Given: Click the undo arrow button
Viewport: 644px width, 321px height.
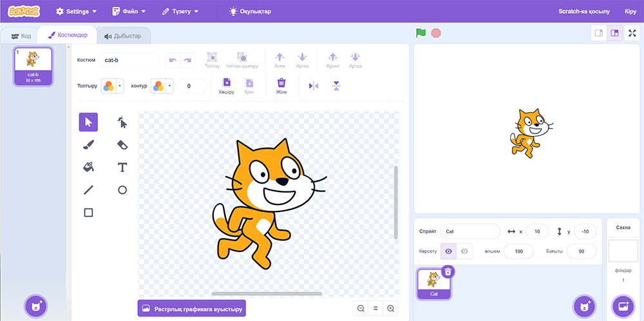Looking at the screenshot, I should (x=173, y=60).
